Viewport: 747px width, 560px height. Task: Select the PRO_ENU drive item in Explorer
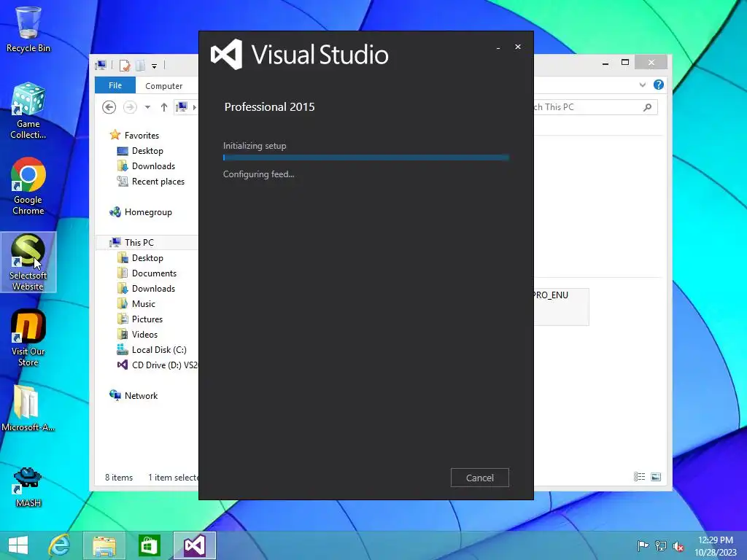pos(561,307)
